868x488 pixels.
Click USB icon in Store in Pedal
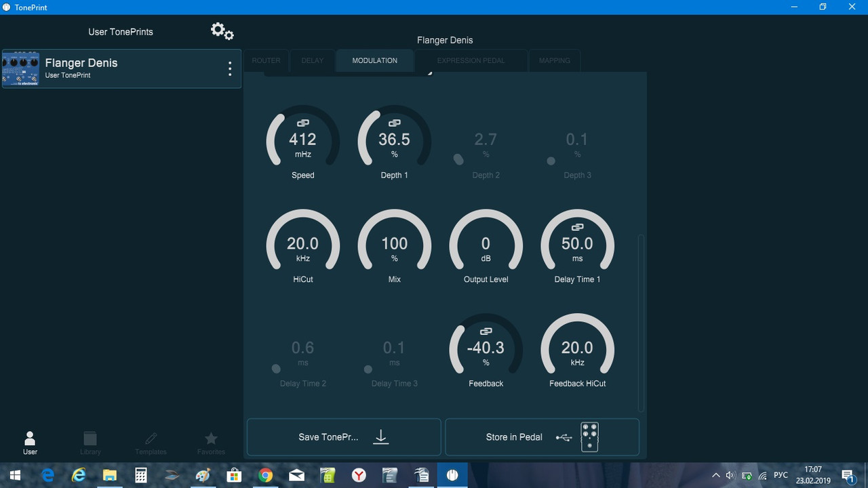(x=564, y=438)
